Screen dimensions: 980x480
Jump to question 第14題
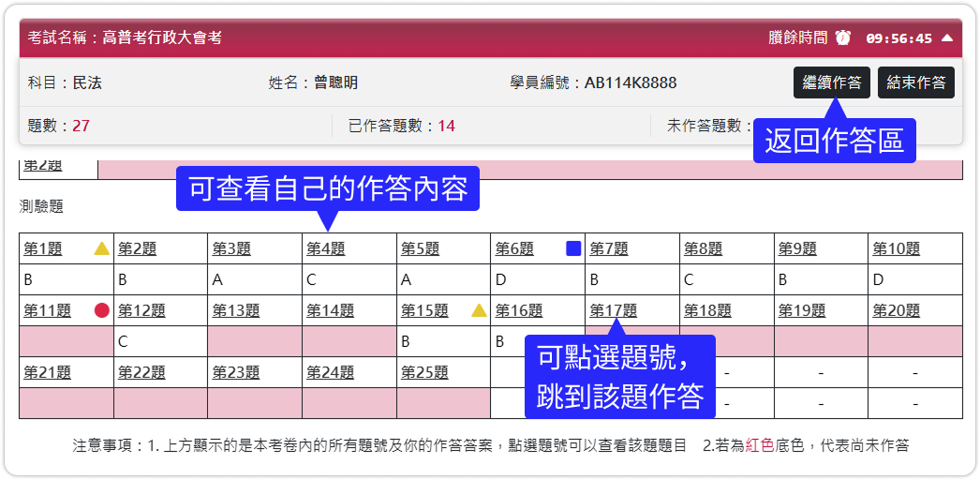330,310
